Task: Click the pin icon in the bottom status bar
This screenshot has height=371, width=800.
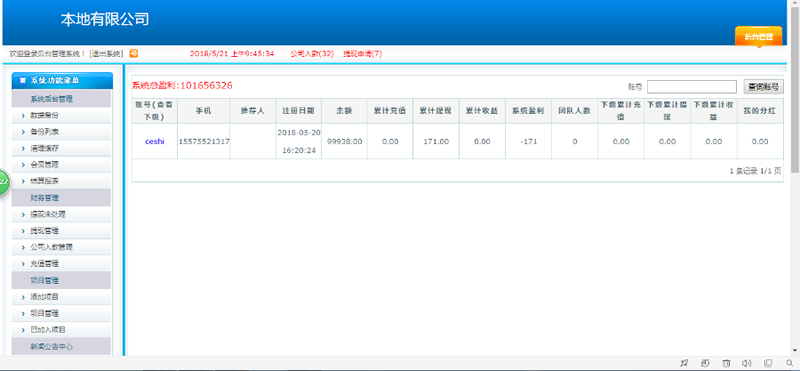Action: (685, 363)
